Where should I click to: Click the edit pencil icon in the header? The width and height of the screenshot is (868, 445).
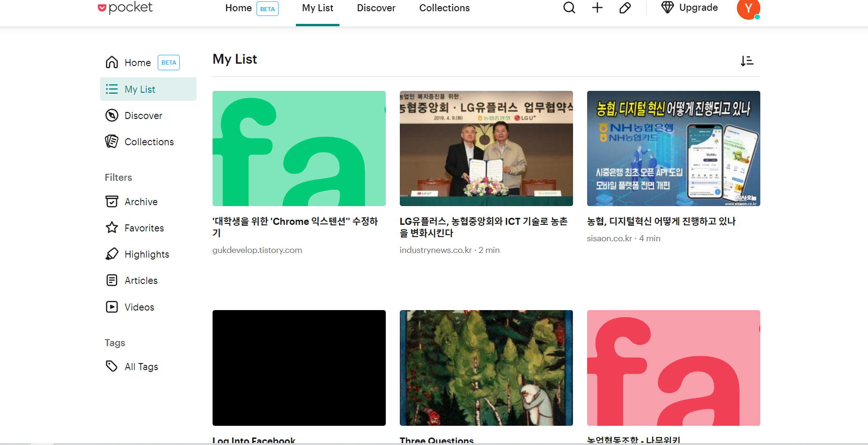(x=625, y=8)
